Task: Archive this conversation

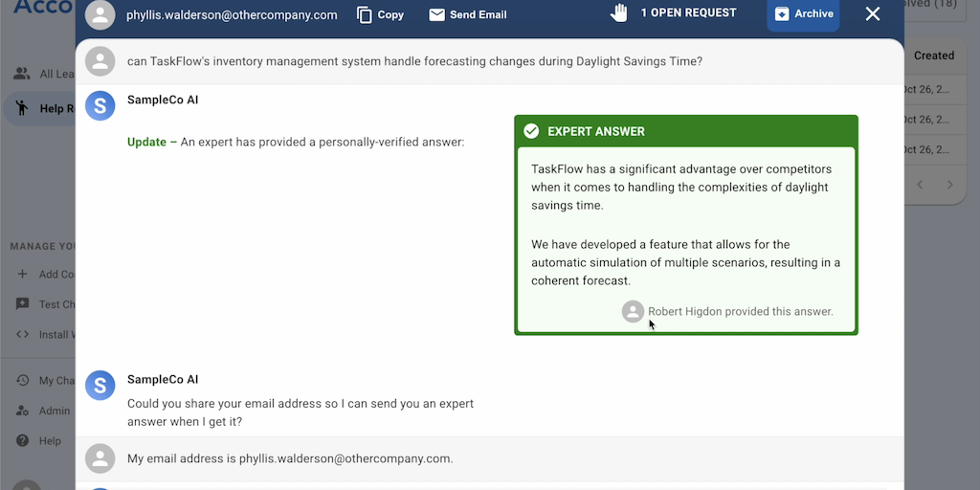Action: point(803,14)
